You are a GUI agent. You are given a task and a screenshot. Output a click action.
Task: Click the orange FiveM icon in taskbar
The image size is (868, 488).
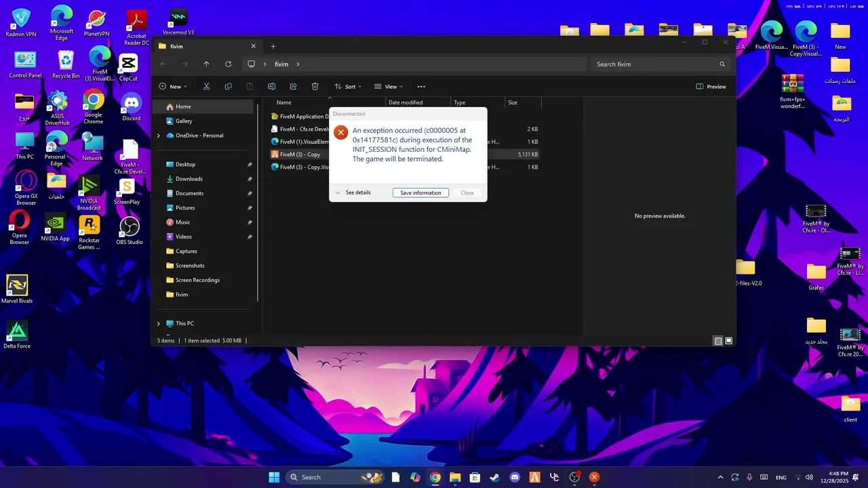(x=534, y=477)
